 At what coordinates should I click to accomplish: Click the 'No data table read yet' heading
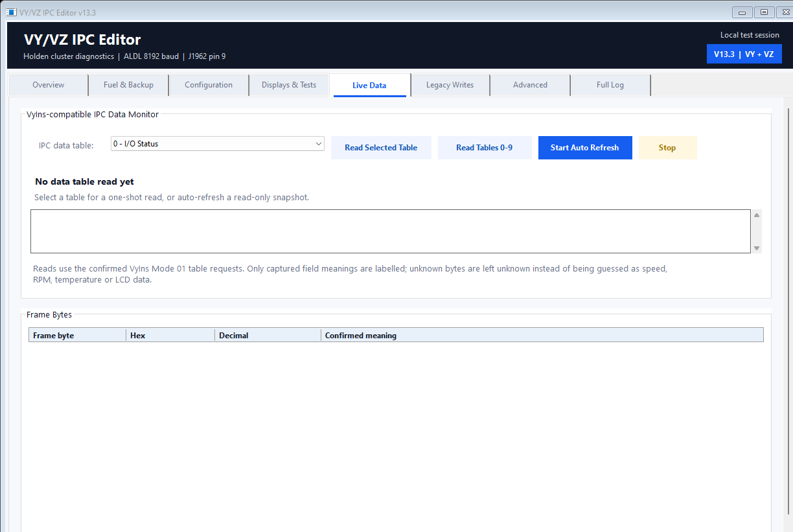coord(84,182)
